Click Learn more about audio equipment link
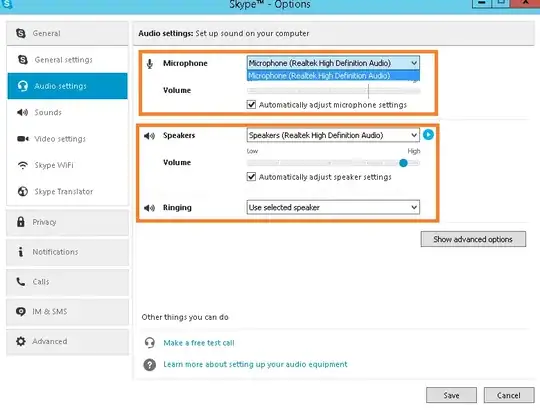Viewport: 540px width, 410px height. click(x=255, y=364)
